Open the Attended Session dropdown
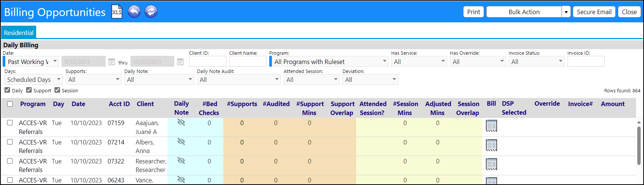Viewport: 644px width, 185px height. (x=311, y=79)
